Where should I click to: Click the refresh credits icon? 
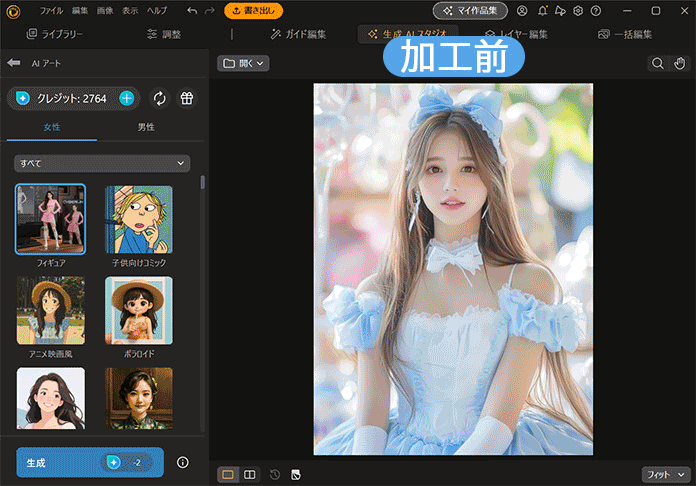coord(160,98)
